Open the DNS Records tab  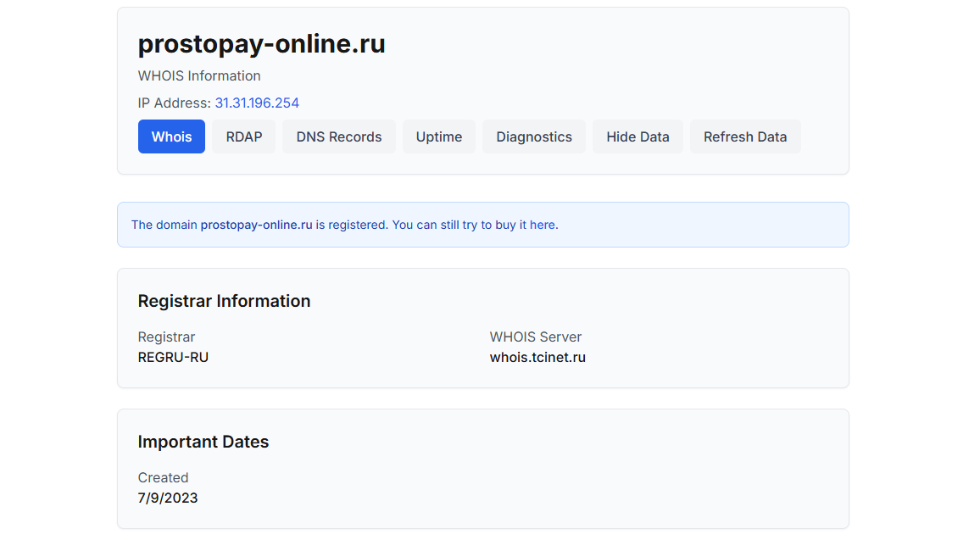[x=338, y=136]
